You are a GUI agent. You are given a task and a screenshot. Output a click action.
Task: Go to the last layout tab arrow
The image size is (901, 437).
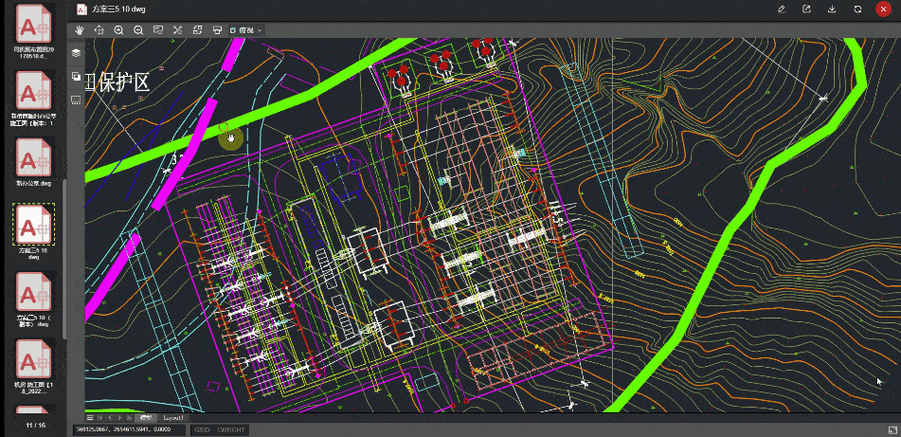[x=130, y=417]
